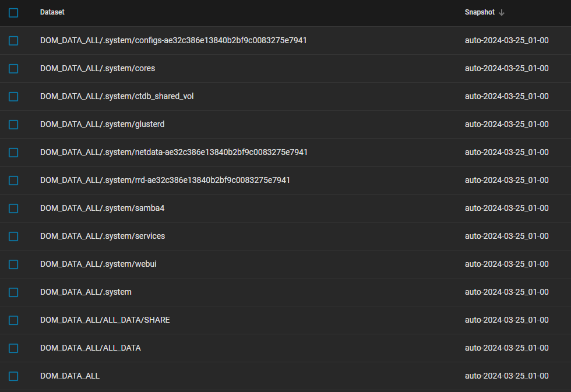This screenshot has height=392, width=571.
Task: Click the DOM_DATA_ALL/ALL_DATA/SHARE dataset name
Action: click(105, 320)
